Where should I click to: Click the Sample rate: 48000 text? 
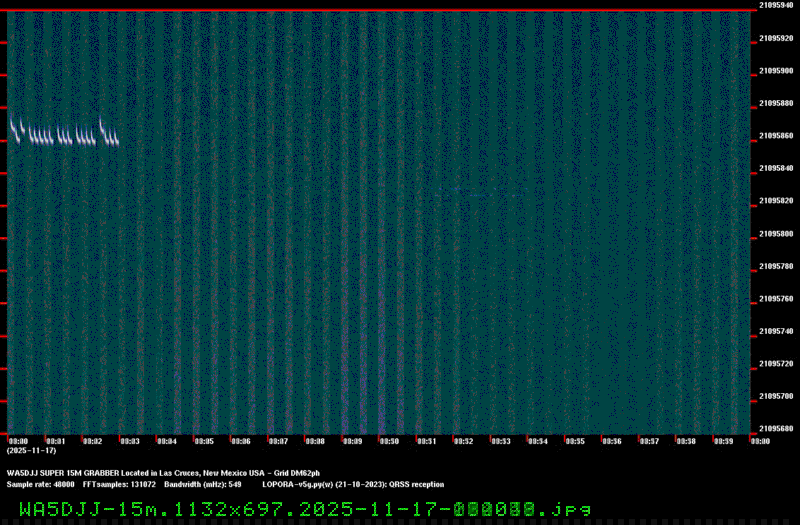(x=39, y=484)
